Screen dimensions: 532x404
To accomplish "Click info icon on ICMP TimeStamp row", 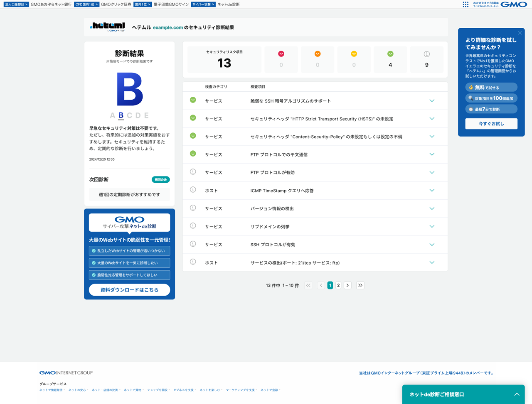I will tap(193, 190).
